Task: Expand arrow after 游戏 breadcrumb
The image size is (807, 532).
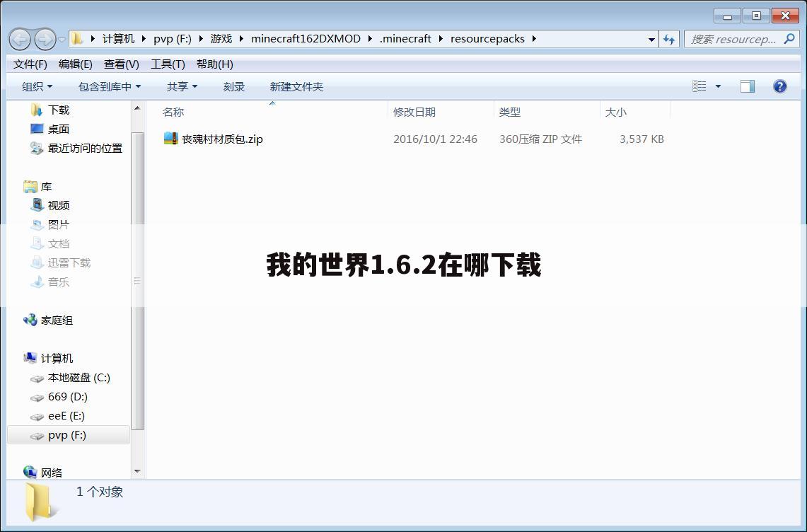Action: point(241,39)
